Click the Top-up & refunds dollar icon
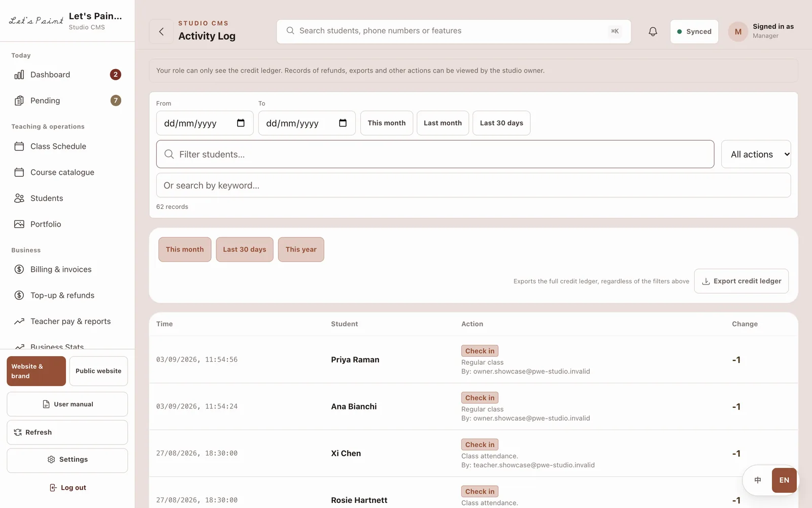812x508 pixels. pyautogui.click(x=19, y=295)
